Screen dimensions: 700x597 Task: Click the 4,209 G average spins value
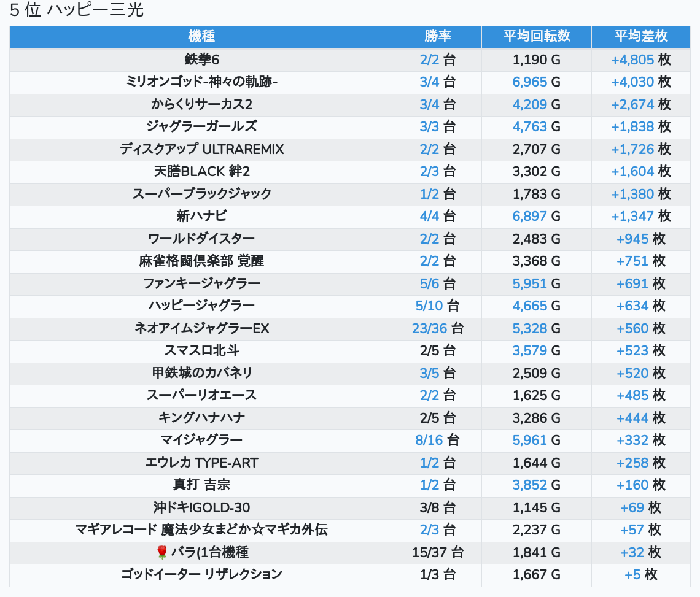point(537,104)
